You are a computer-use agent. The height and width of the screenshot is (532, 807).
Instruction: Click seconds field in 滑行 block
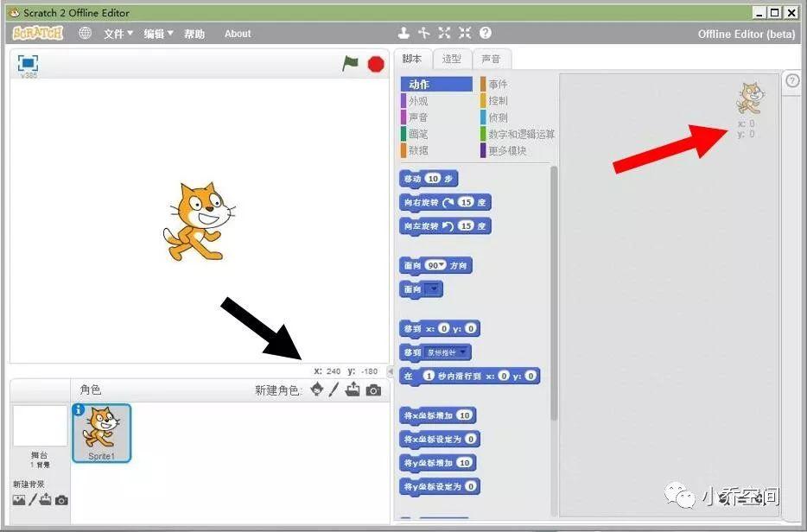click(429, 376)
